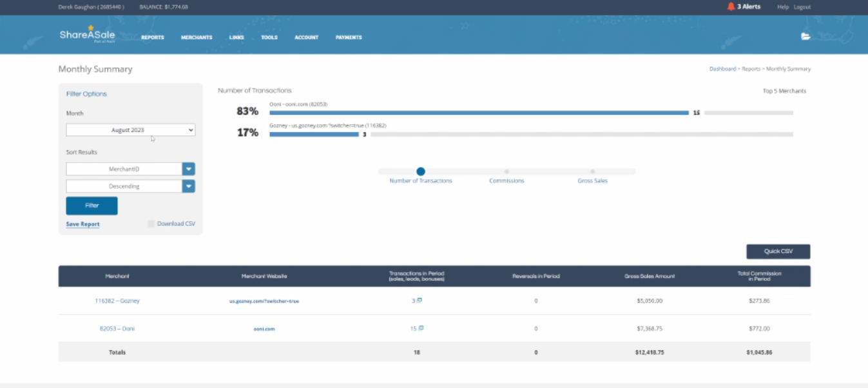Click the Merchant Website column header
868x388 pixels.
(264, 276)
